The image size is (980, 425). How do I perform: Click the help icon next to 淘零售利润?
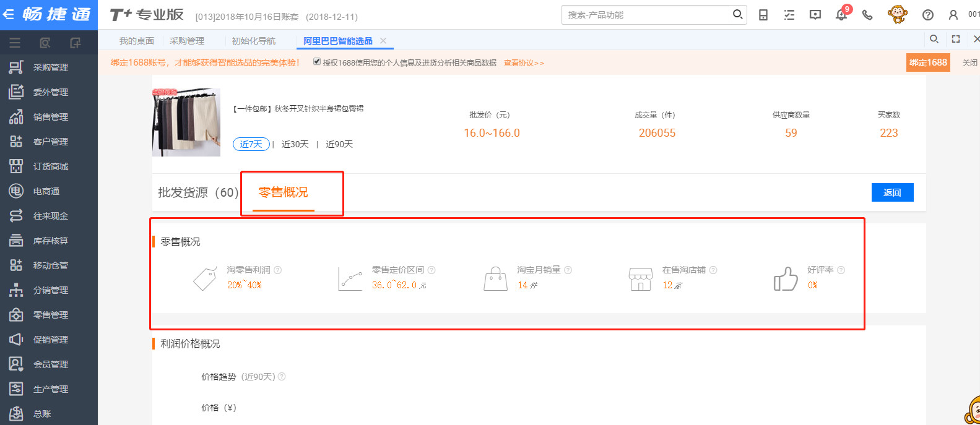tap(278, 270)
